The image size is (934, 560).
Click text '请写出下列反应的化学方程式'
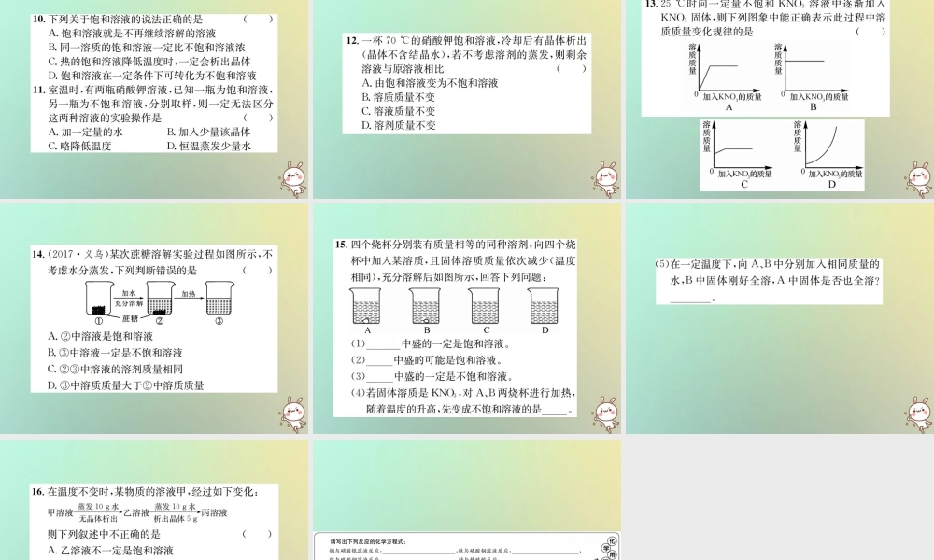coord(368,541)
